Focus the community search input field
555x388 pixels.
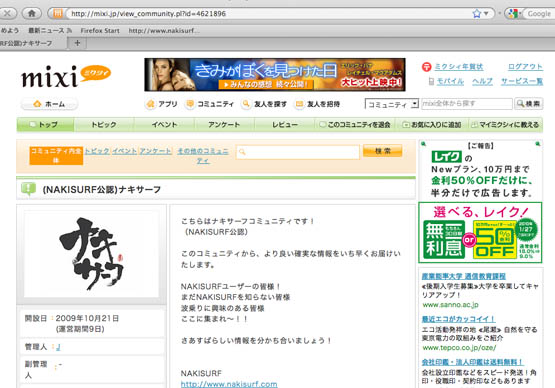click(x=298, y=152)
